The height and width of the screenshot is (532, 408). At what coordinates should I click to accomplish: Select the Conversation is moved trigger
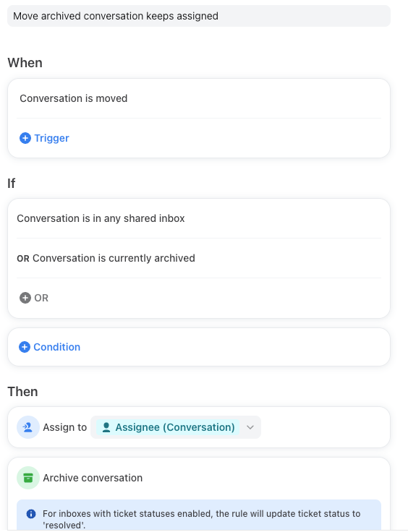(x=199, y=98)
